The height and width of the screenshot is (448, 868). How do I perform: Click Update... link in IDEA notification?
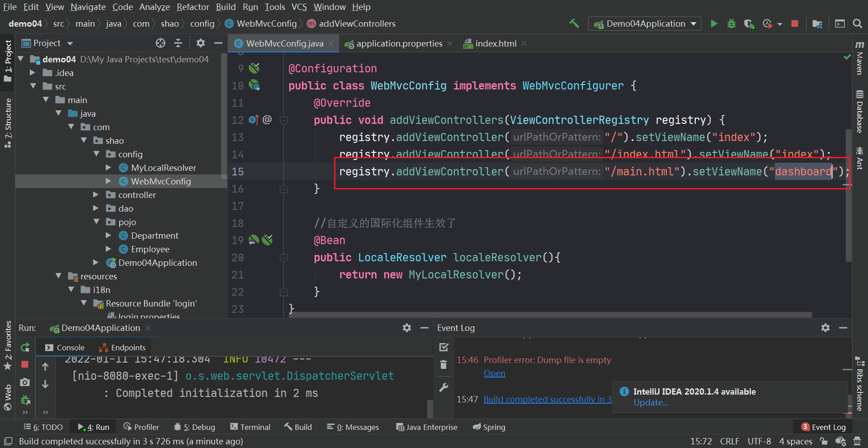click(651, 402)
